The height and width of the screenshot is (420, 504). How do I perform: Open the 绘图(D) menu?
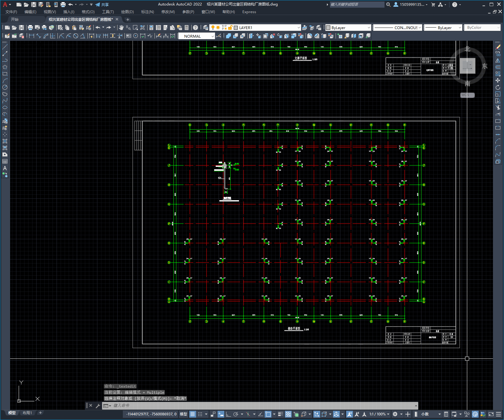[x=127, y=12]
